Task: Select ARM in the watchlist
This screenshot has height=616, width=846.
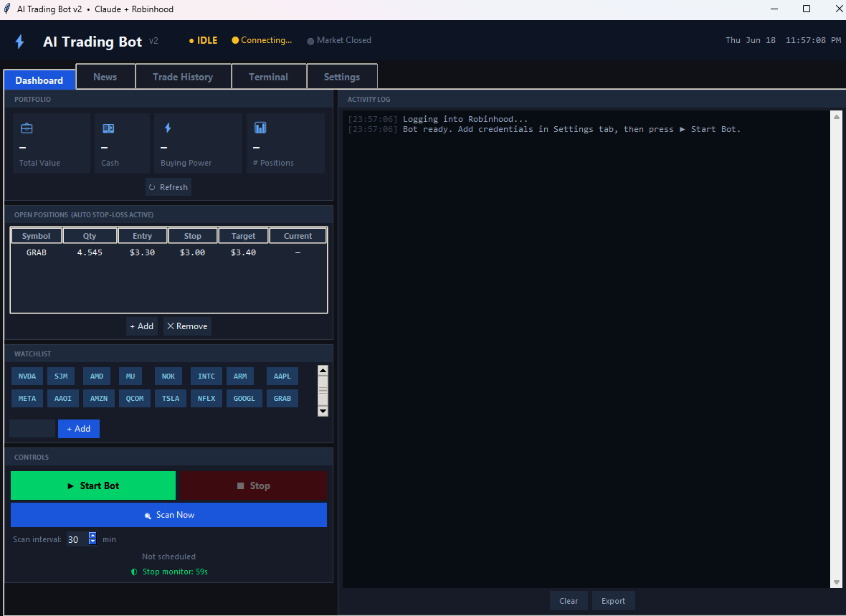Action: 240,376
